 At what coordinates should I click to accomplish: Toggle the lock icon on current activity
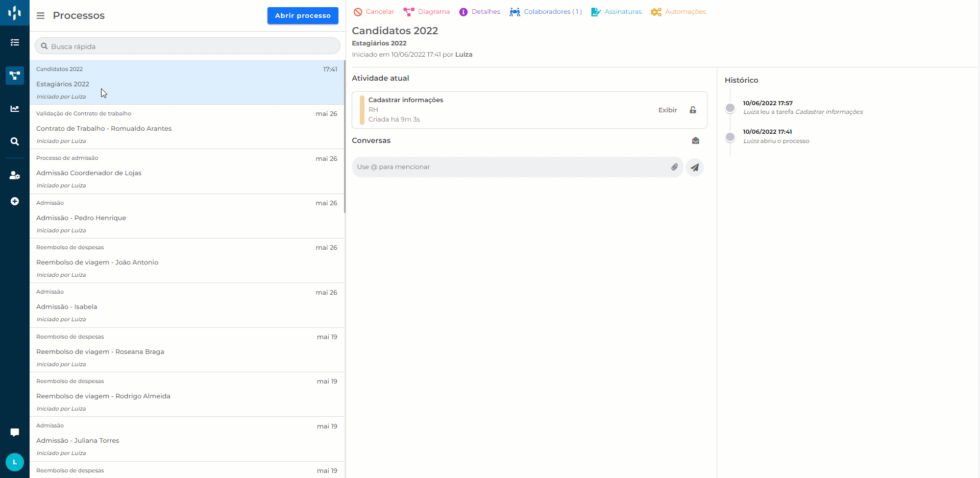pos(693,110)
